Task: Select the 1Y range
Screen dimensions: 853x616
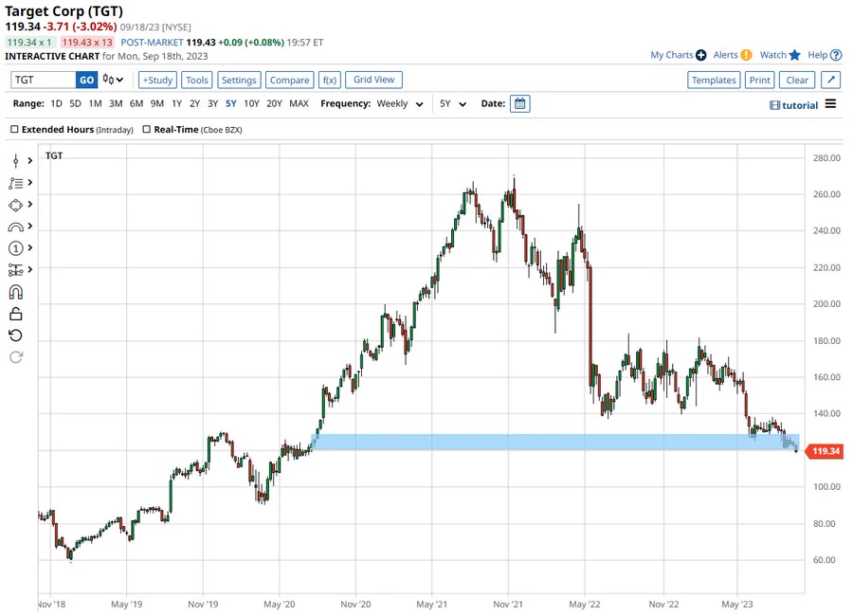Action: pyautogui.click(x=177, y=103)
